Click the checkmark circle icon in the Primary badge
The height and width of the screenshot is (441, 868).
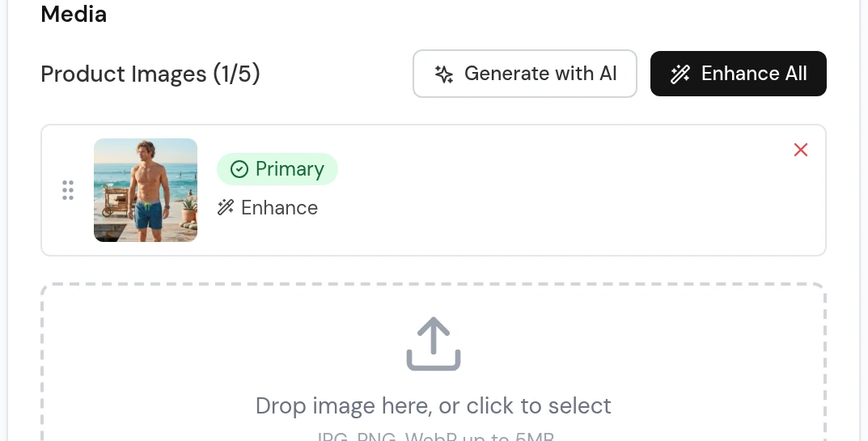pos(239,169)
